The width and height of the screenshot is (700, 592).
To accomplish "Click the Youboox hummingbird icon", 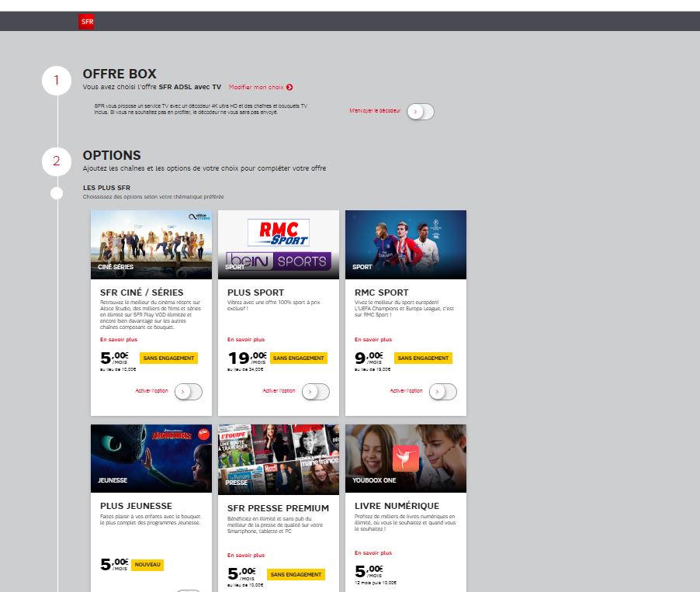I will point(406,459).
